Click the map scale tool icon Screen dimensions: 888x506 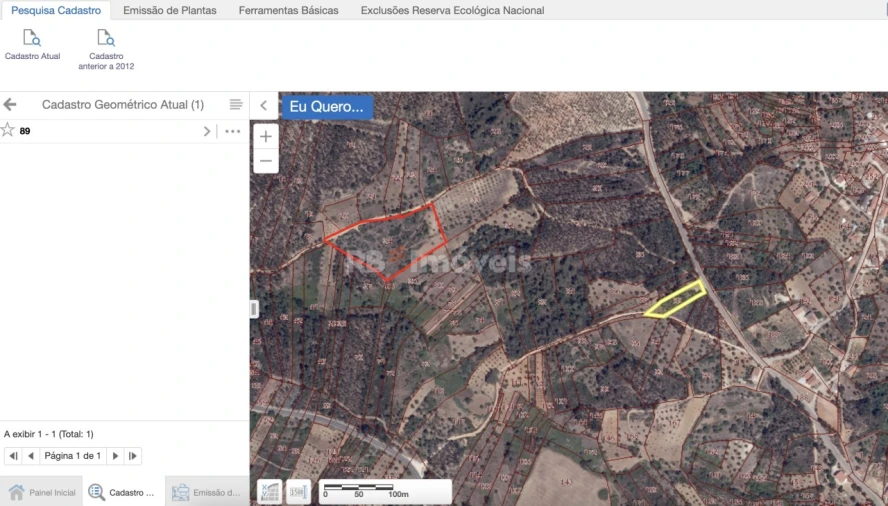pyautogui.click(x=298, y=491)
